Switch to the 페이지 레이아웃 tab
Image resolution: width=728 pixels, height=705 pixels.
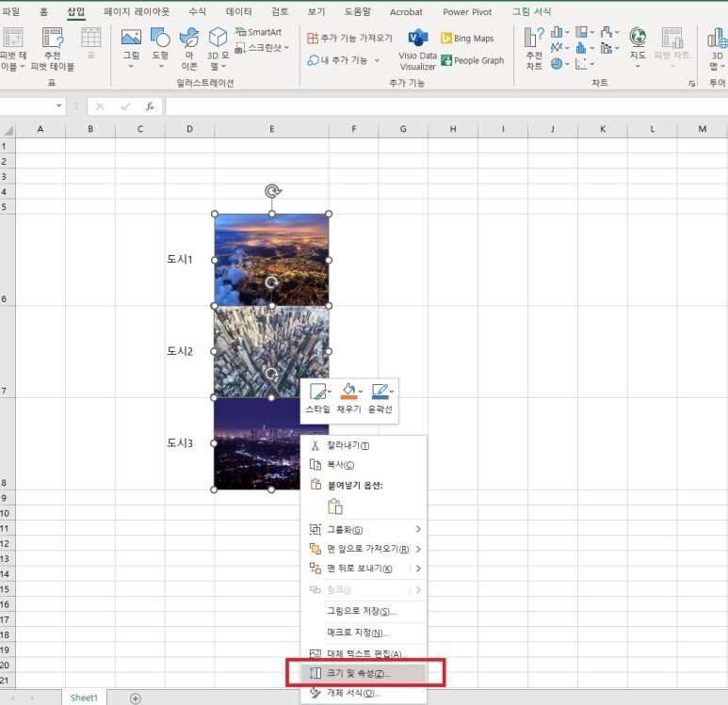pos(137,11)
